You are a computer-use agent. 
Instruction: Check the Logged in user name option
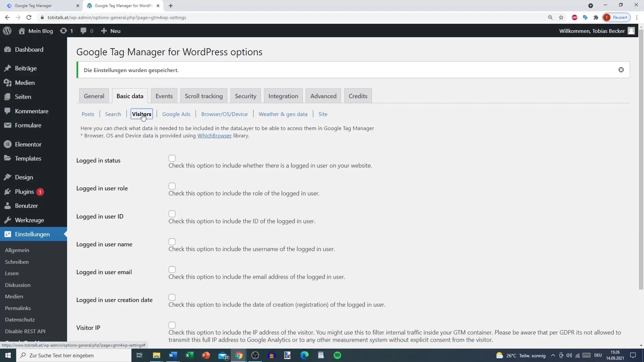(172, 242)
